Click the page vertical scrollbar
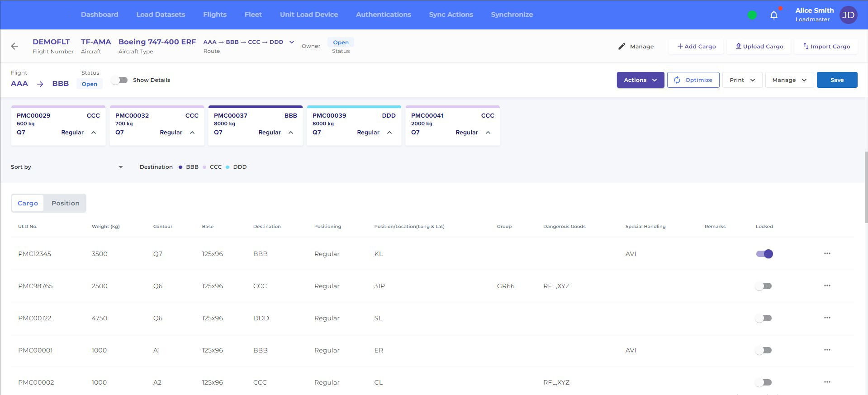 866,187
